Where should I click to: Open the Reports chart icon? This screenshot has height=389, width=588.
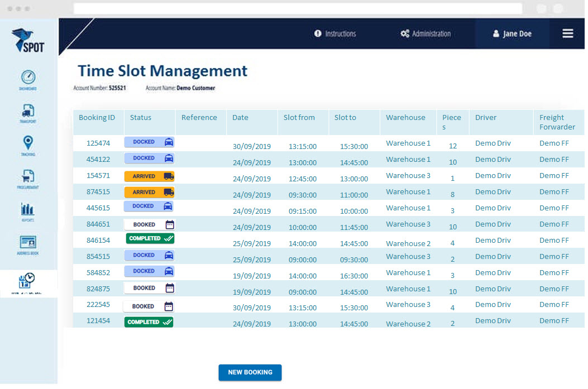[28, 210]
